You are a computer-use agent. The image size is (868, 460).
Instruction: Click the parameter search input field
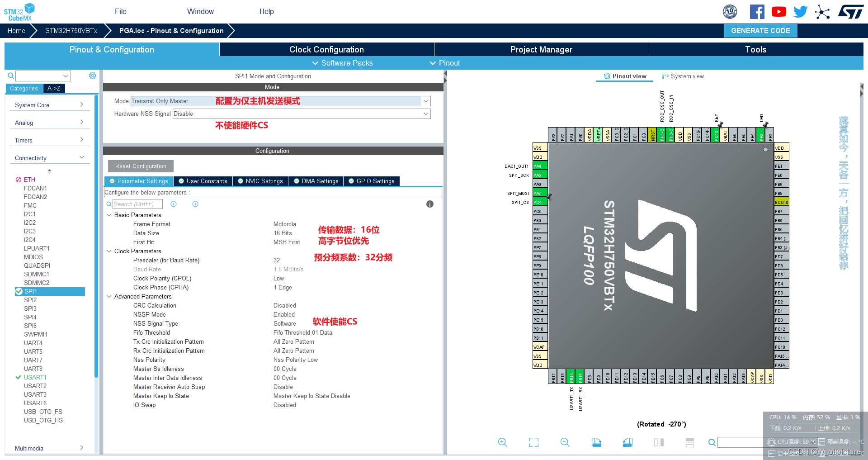tap(137, 204)
